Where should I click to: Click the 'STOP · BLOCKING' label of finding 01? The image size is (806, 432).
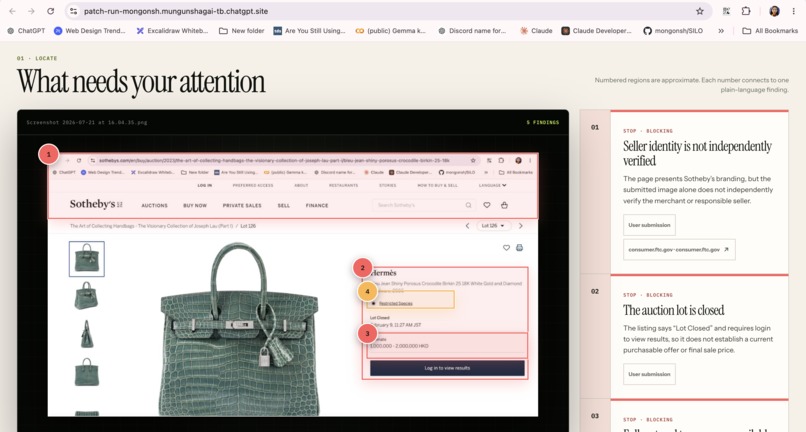pos(648,131)
